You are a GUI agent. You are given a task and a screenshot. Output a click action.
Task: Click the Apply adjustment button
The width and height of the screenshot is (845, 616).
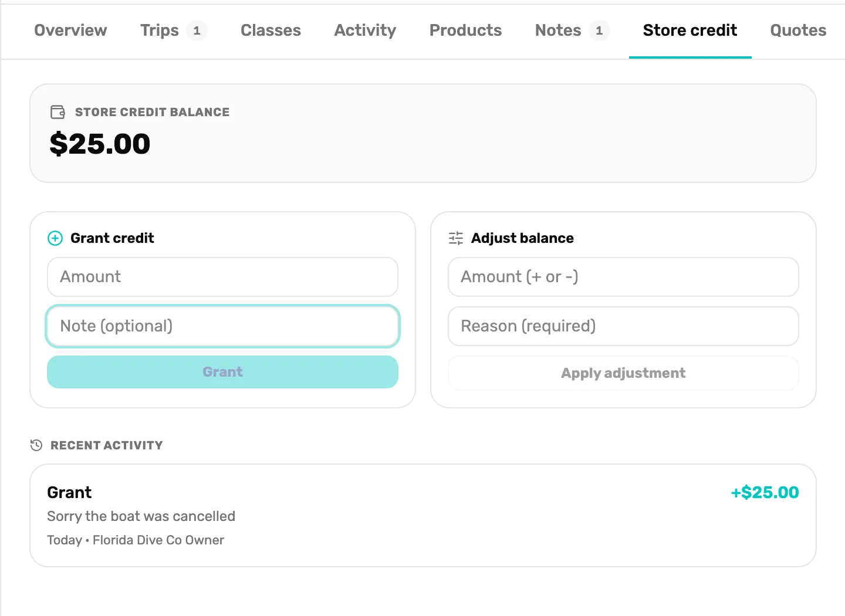623,373
